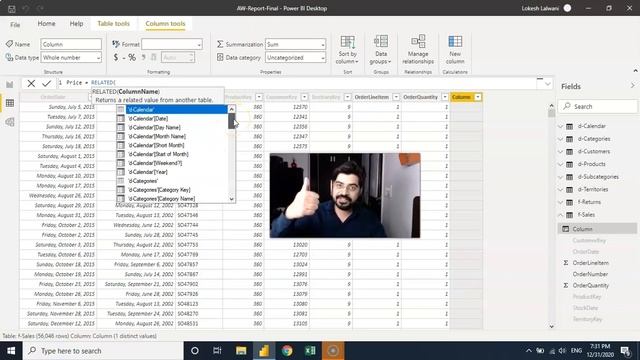Click the user account avatar

pyautogui.click(x=567, y=8)
